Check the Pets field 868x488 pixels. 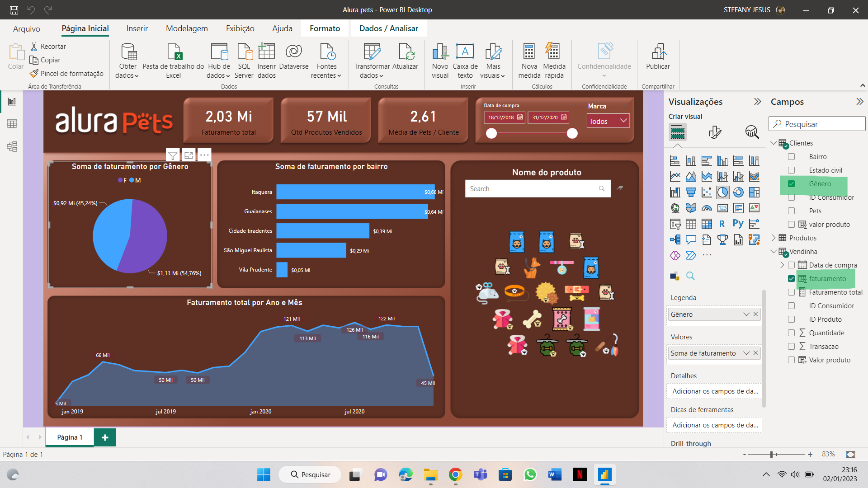pyautogui.click(x=791, y=211)
